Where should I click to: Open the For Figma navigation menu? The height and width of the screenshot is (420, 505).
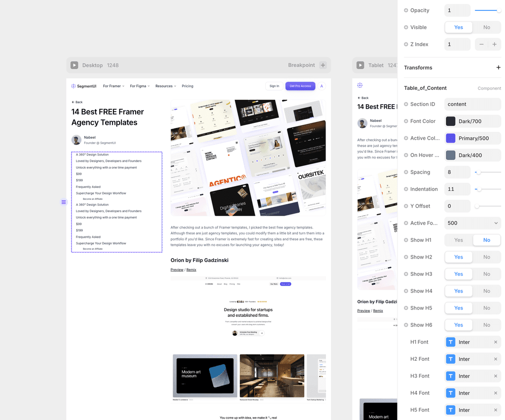(x=140, y=86)
